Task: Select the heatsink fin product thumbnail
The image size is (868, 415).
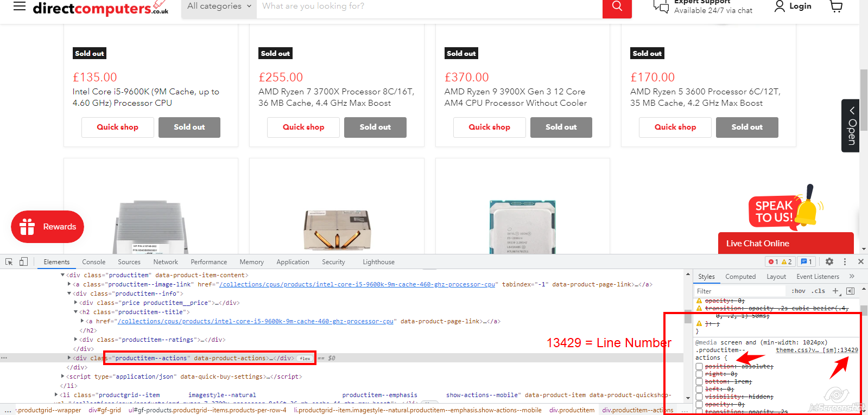Action: pos(150,227)
